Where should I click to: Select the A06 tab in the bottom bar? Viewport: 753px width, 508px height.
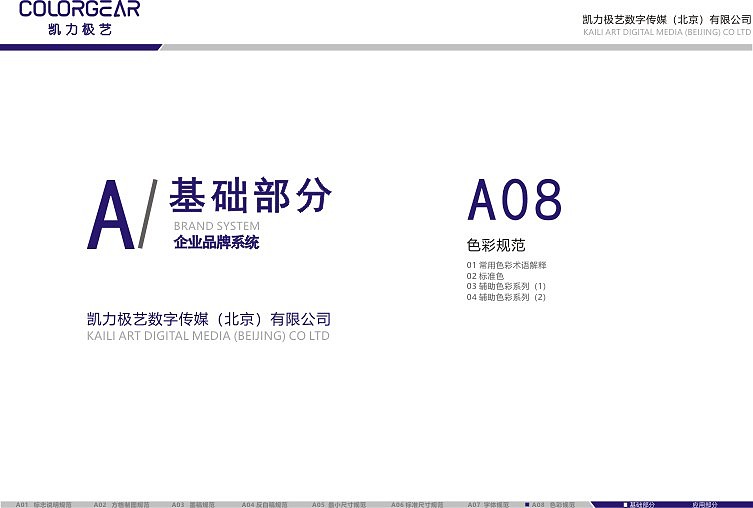(417, 505)
